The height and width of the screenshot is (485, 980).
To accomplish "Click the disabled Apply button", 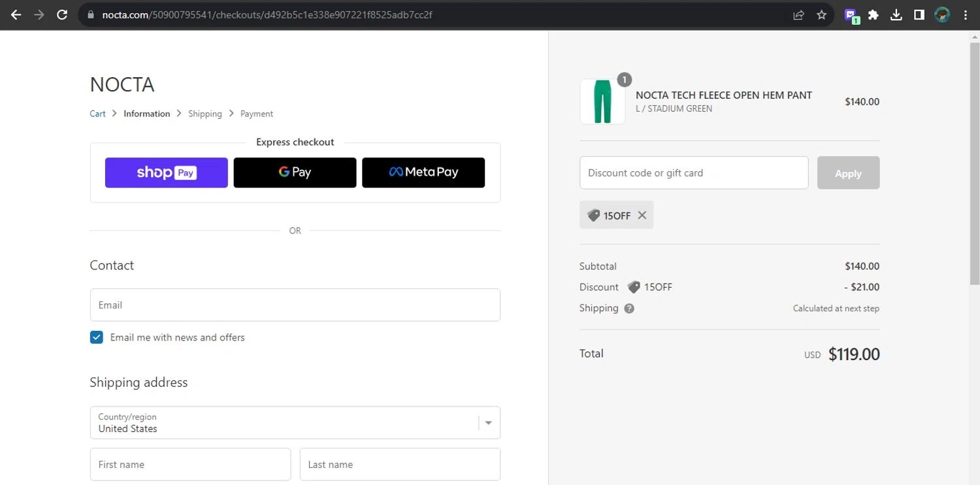I will click(848, 173).
